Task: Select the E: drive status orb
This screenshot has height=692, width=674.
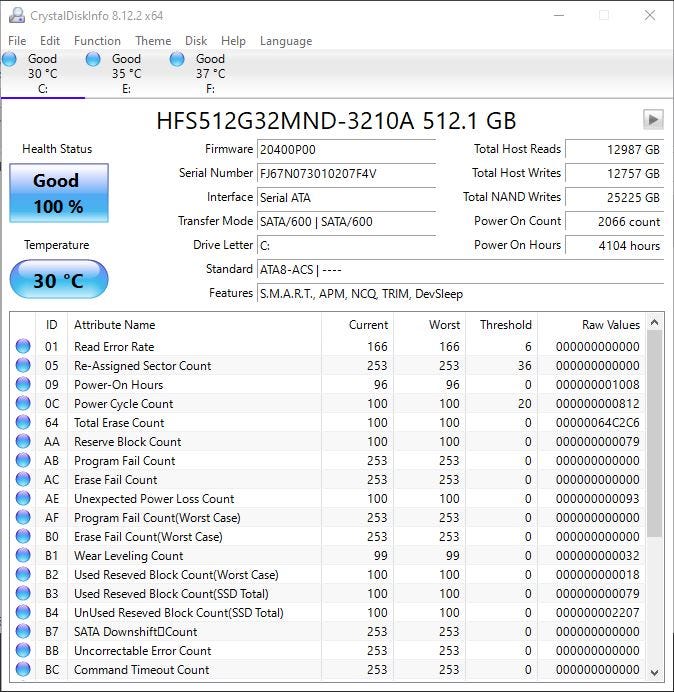Action: tap(94, 60)
